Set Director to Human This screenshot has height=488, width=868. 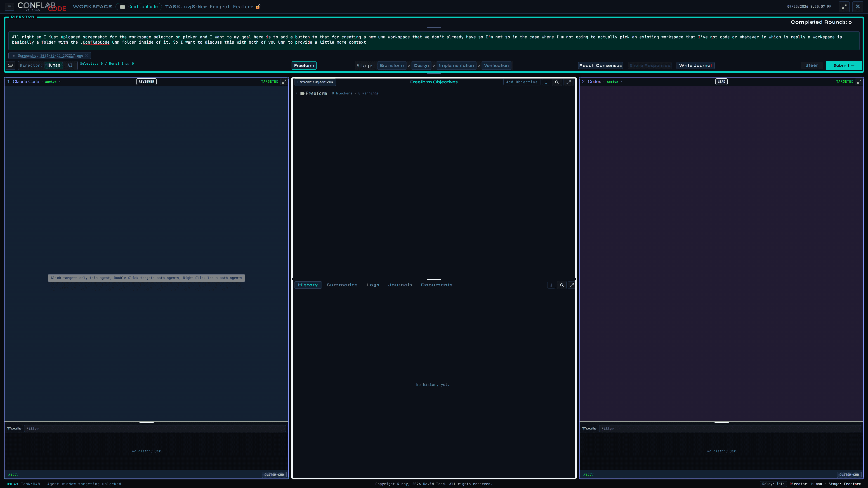54,65
